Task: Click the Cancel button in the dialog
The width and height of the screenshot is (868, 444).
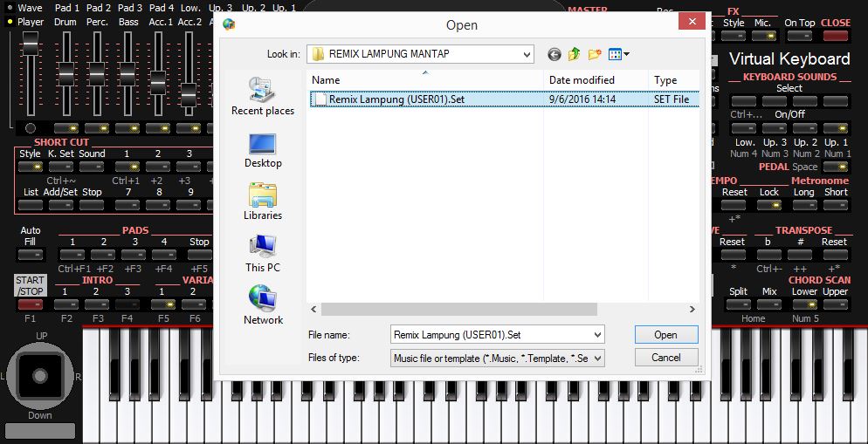Action: 666,357
